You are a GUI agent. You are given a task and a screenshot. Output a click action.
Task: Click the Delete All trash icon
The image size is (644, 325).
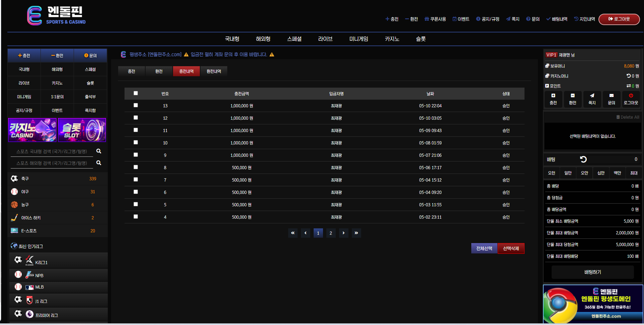(x=618, y=117)
